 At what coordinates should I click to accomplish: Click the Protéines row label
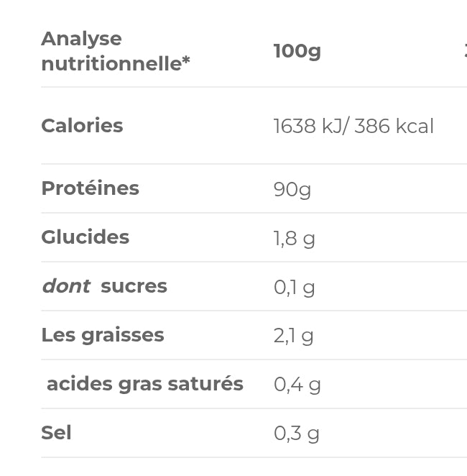click(x=91, y=188)
